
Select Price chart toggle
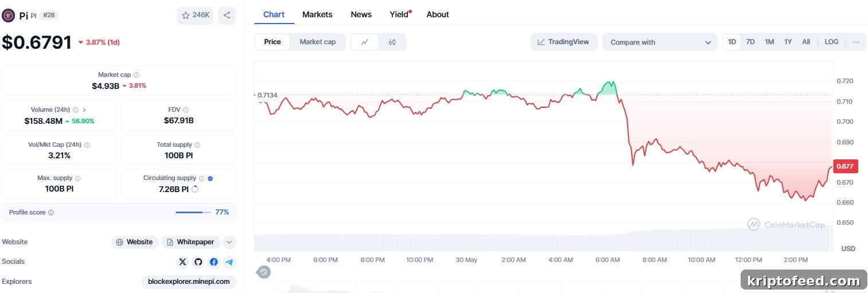click(x=273, y=42)
